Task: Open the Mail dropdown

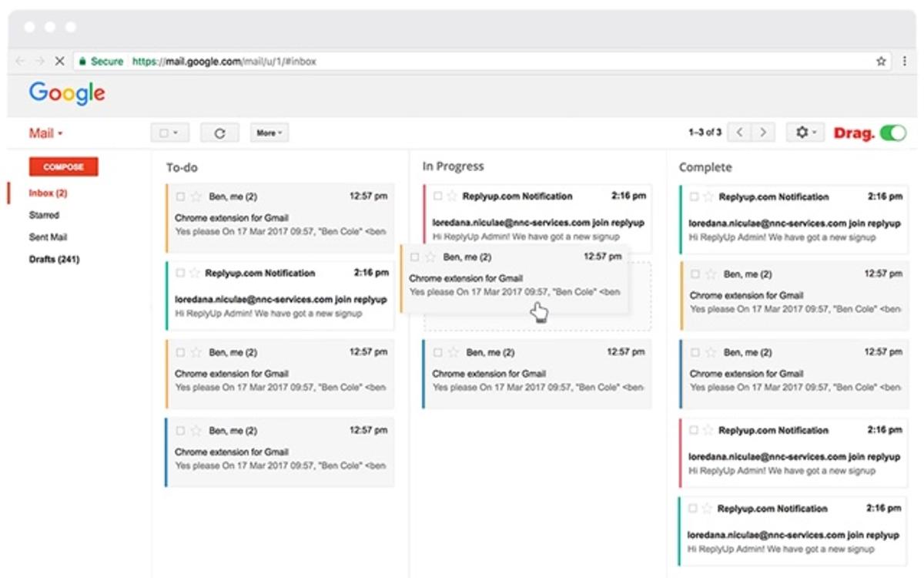Action: pyautogui.click(x=45, y=133)
